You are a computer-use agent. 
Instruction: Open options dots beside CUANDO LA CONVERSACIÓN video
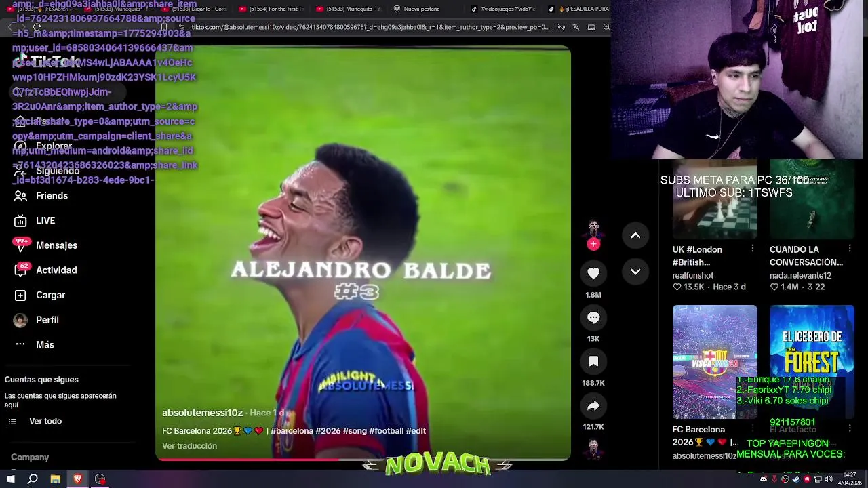[849, 249]
